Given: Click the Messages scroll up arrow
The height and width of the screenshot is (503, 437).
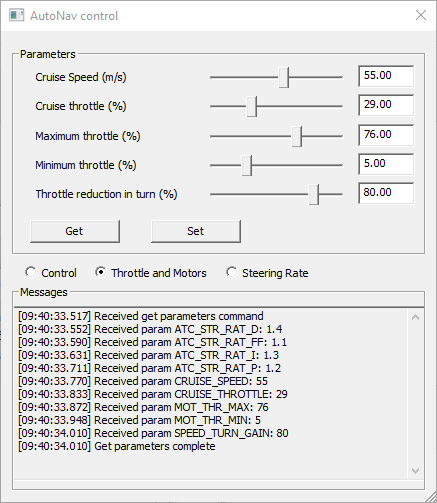Looking at the screenshot, I should tap(415, 317).
